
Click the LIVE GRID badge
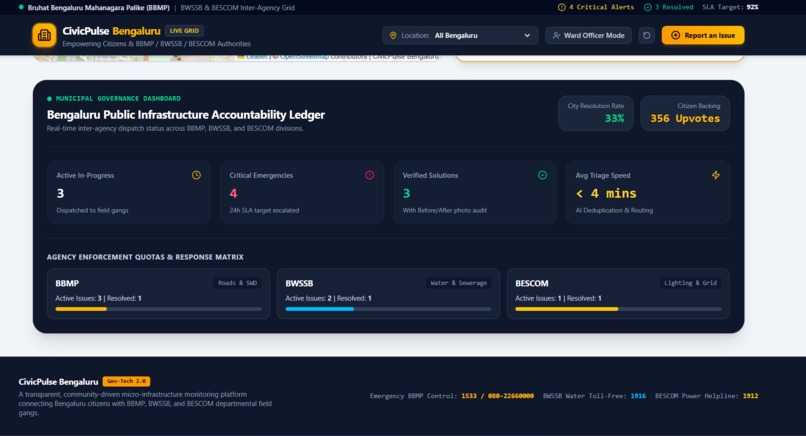coord(184,31)
